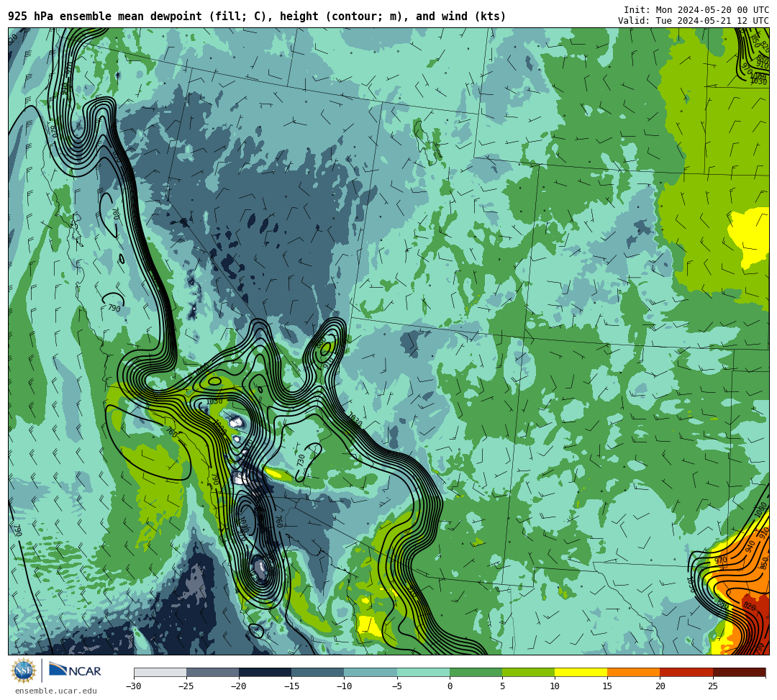Viewport: 777px width, 700px height.
Task: Click the '-10' colorbar tick label
Action: click(344, 686)
